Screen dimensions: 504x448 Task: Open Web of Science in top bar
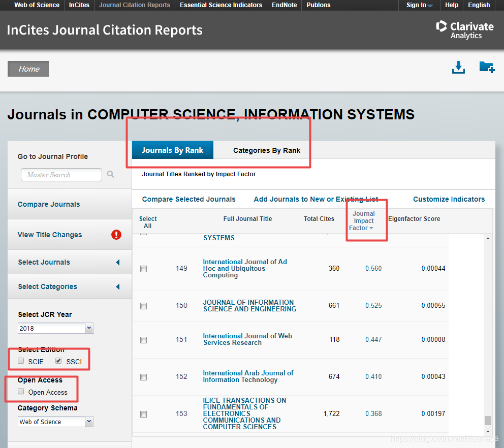(37, 5)
